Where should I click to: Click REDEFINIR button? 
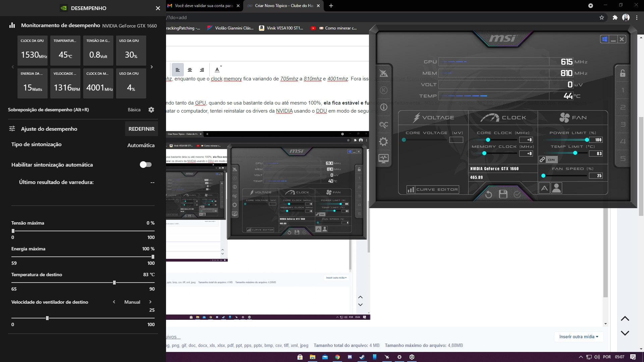click(x=142, y=129)
